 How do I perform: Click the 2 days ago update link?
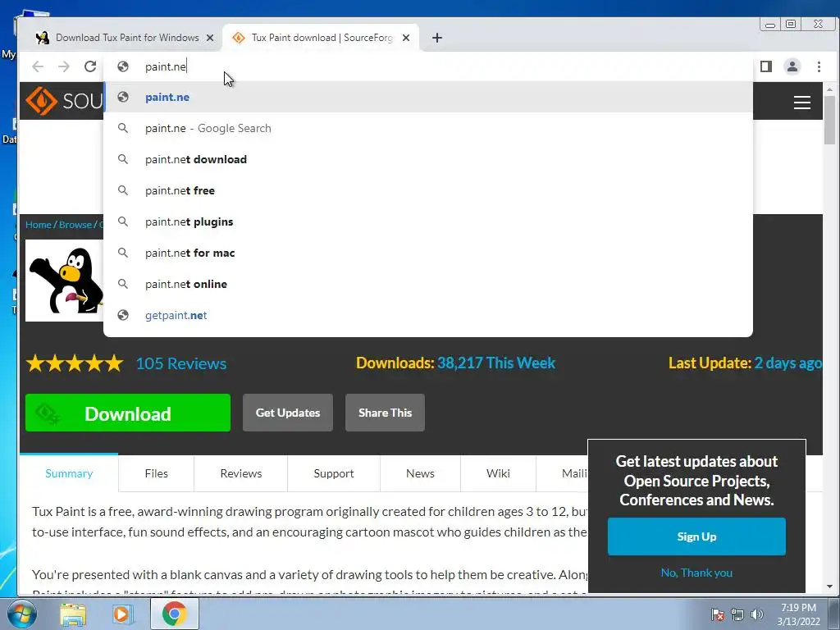pos(787,363)
